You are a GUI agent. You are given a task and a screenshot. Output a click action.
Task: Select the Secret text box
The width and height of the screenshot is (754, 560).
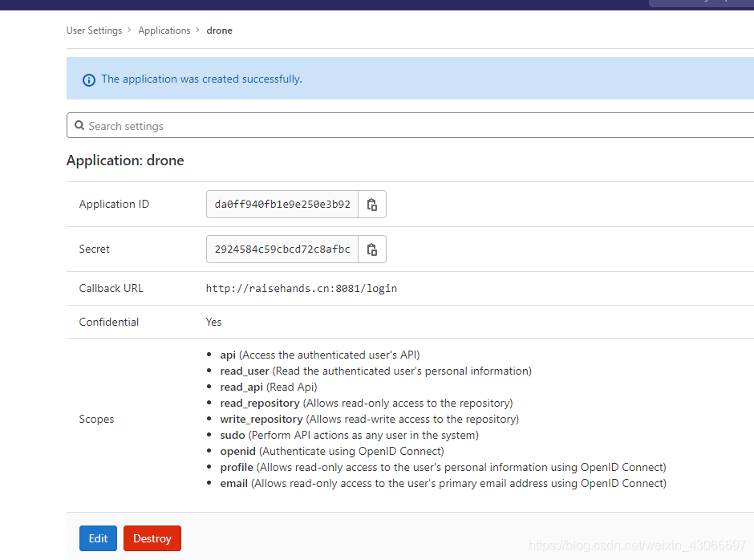[282, 250]
